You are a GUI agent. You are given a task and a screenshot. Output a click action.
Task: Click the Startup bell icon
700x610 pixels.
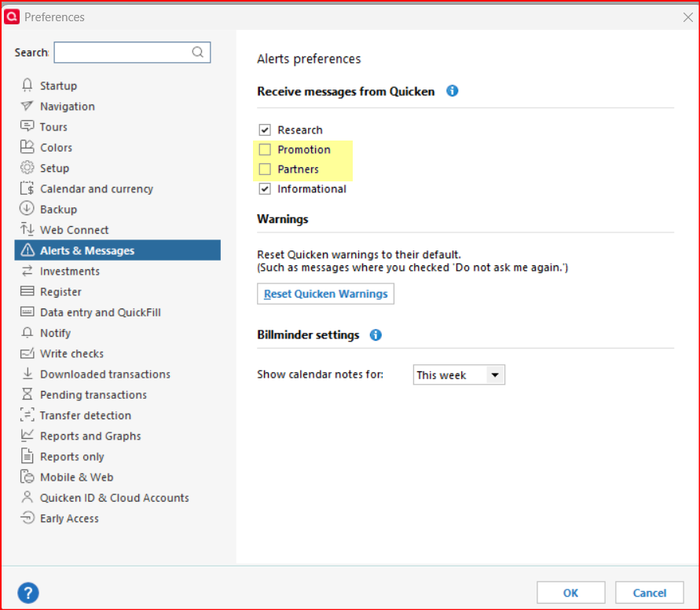[x=27, y=86]
